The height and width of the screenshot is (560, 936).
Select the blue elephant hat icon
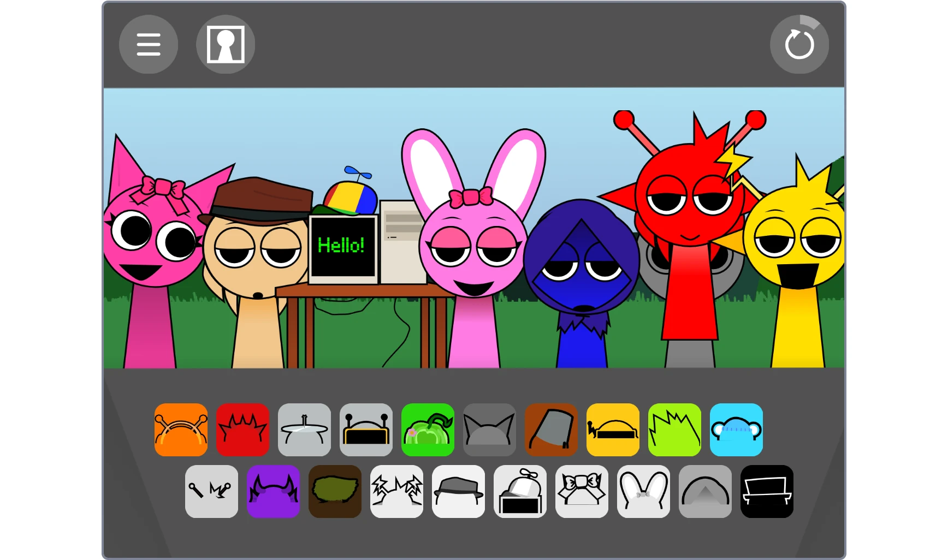736,430
